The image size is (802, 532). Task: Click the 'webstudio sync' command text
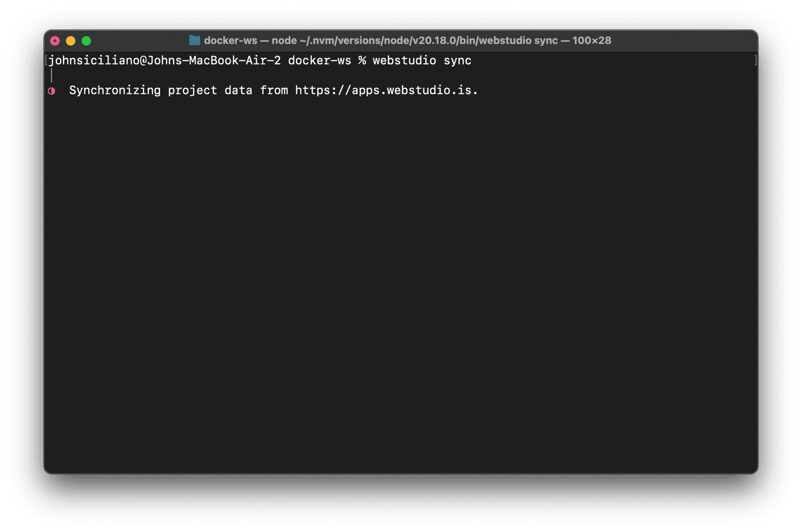[x=422, y=61]
